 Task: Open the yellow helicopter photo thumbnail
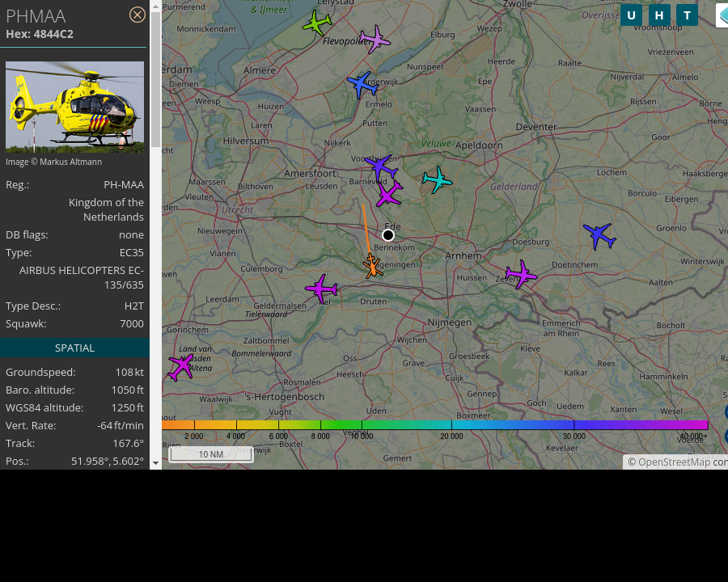[74, 108]
